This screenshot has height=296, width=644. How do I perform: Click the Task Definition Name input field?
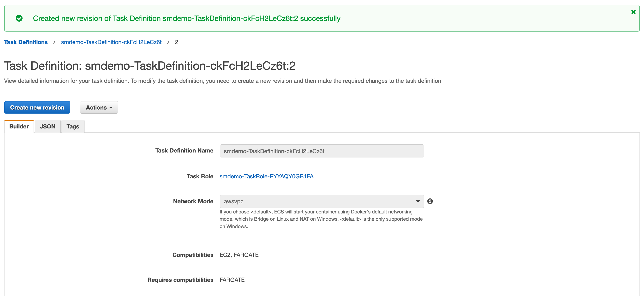(322, 151)
